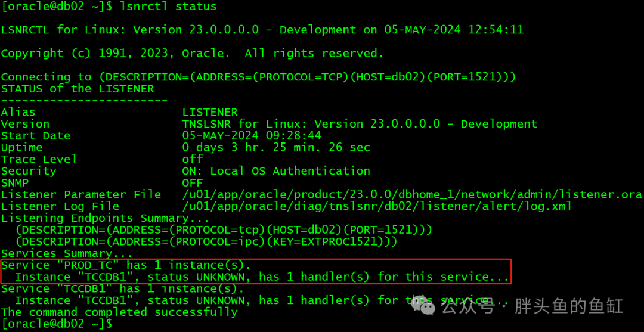Image resolution: width=644 pixels, height=332 pixels.
Task: Click the 'lsnrctl status' command text
Action: pyautogui.click(x=167, y=7)
